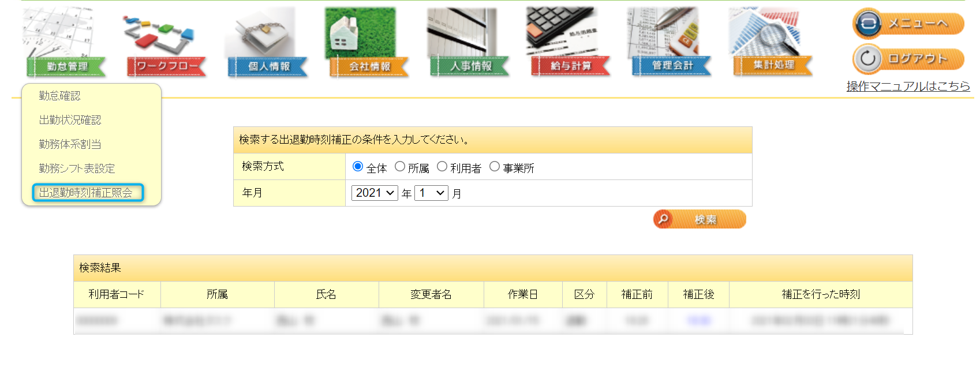Open 出退勤時刻補正照会 menu entry
980x382 pixels.
click(x=86, y=193)
